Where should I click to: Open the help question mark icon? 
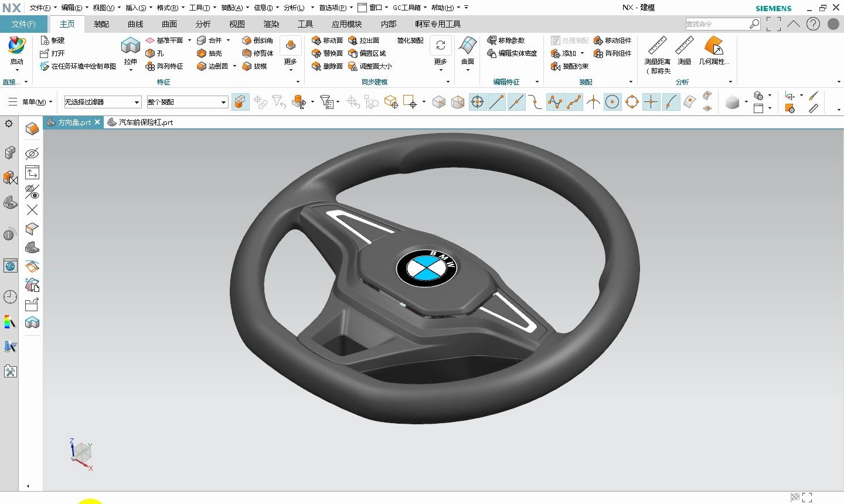813,24
